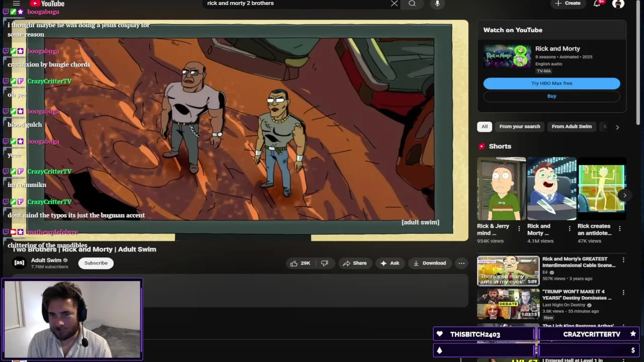The height and width of the screenshot is (362, 644).
Task: Open the notifications bell
Action: click(x=597, y=4)
